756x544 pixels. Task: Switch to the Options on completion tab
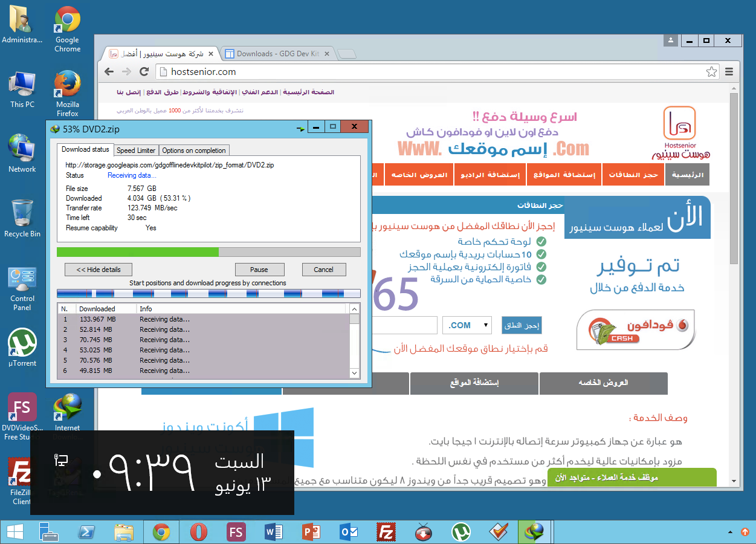[x=194, y=151]
